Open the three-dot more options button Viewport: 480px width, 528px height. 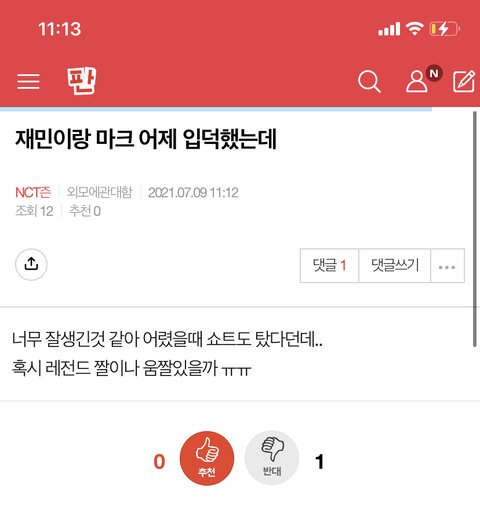point(447,266)
